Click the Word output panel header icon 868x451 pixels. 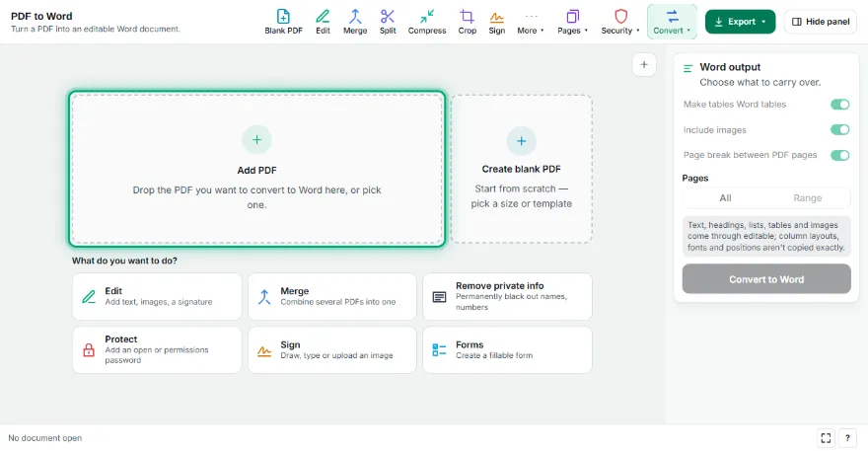click(x=688, y=69)
